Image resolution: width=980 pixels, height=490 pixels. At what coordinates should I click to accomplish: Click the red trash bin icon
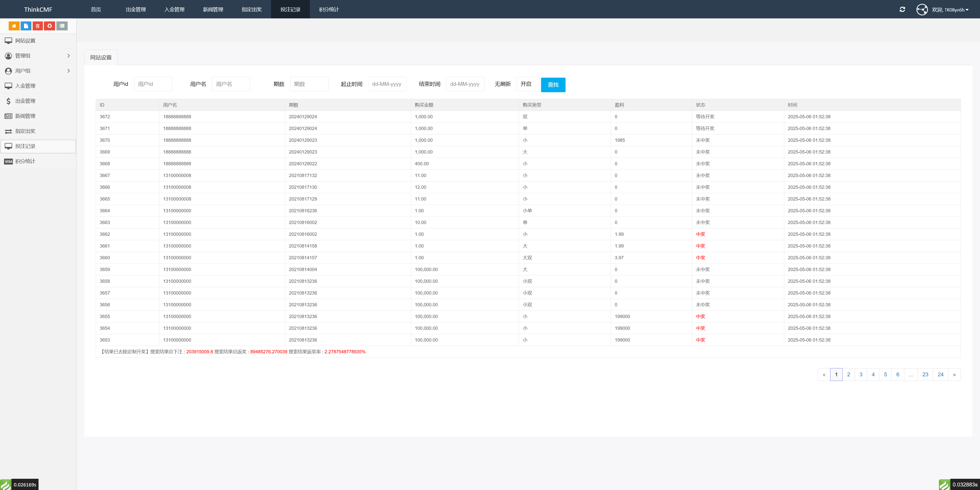pos(38,26)
